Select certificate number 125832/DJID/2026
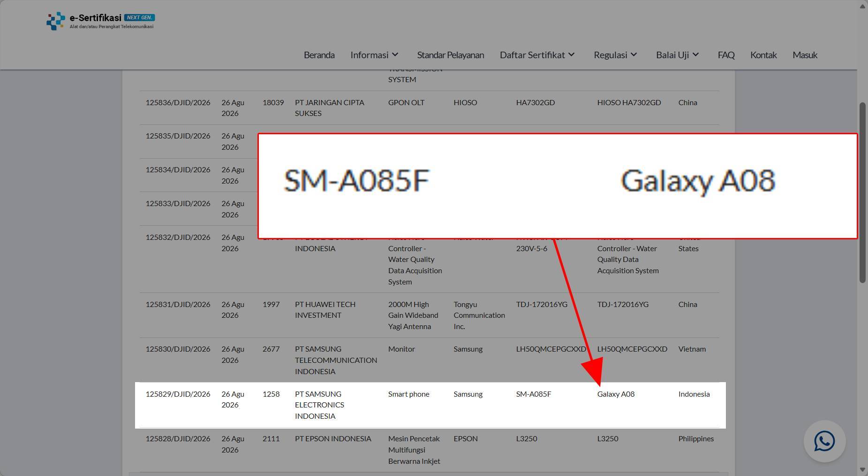This screenshot has height=476, width=868. 178,237
